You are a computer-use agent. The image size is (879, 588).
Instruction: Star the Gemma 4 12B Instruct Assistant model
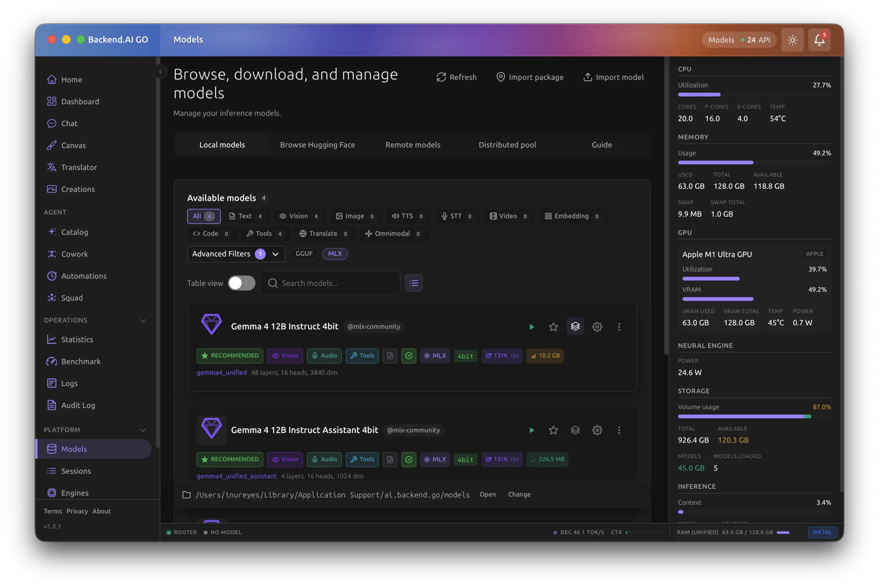click(x=553, y=430)
